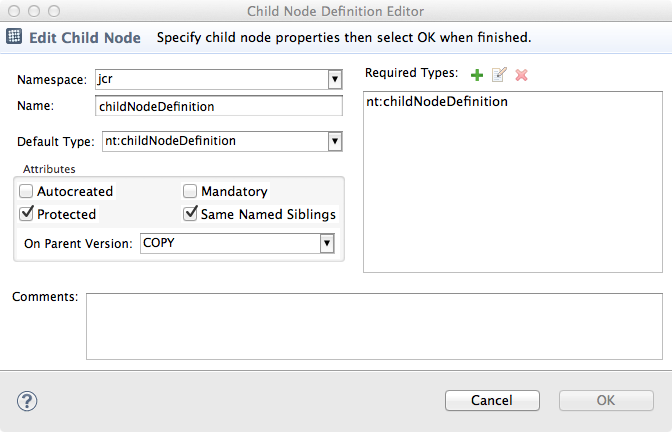Click the edit required type icon
Screen dimensions: 672x432
tap(499, 75)
